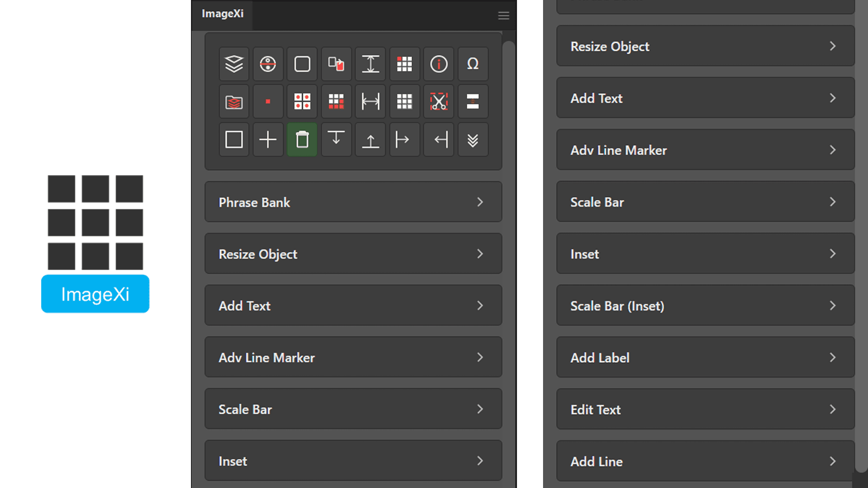The image size is (868, 488).
Task: Click the plus icon
Action: coord(268,139)
